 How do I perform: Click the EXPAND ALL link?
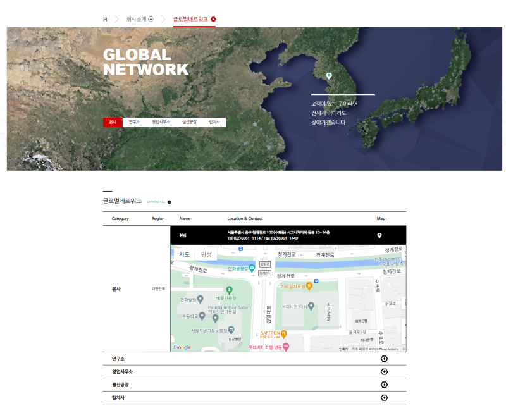[159, 202]
